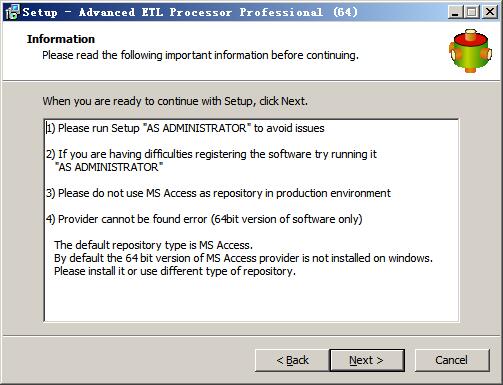Click the indented "AS ADMINISTRATOR" continuation line
The width and height of the screenshot is (503, 385).
click(x=109, y=167)
